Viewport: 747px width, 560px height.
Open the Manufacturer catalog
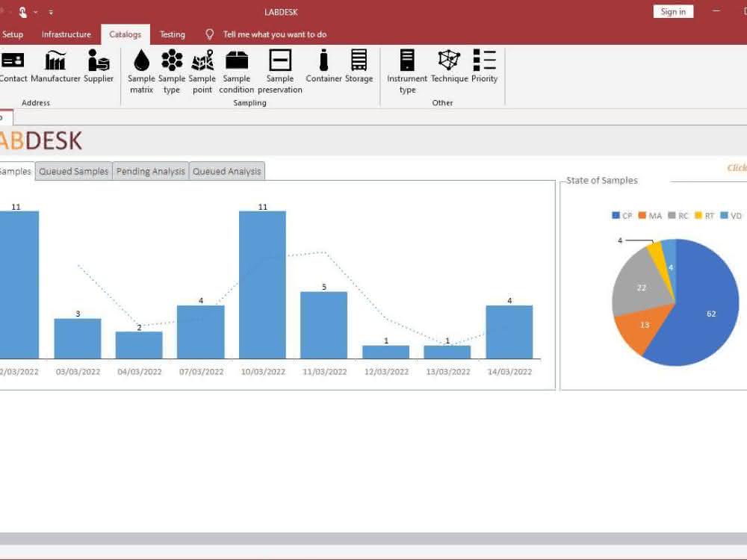pyautogui.click(x=55, y=66)
